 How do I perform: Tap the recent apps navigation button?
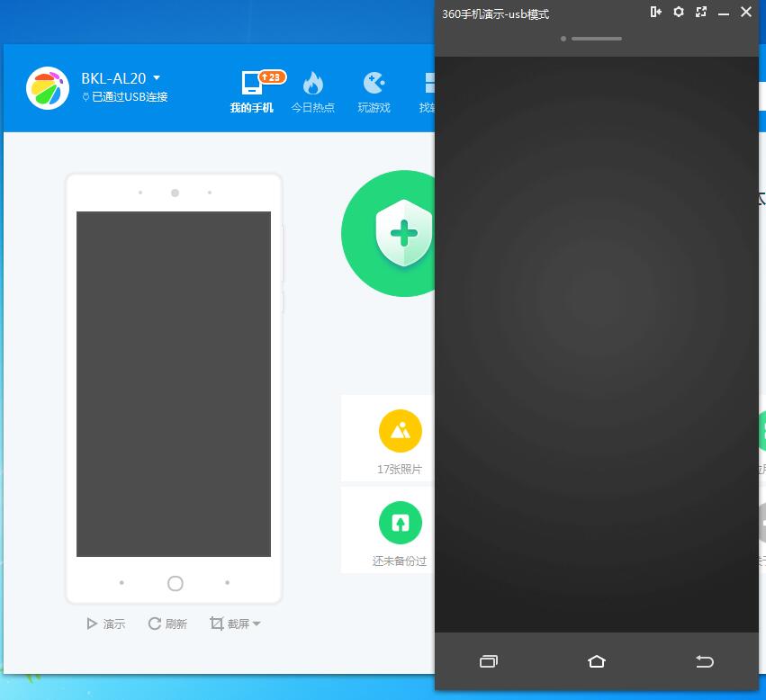489,661
